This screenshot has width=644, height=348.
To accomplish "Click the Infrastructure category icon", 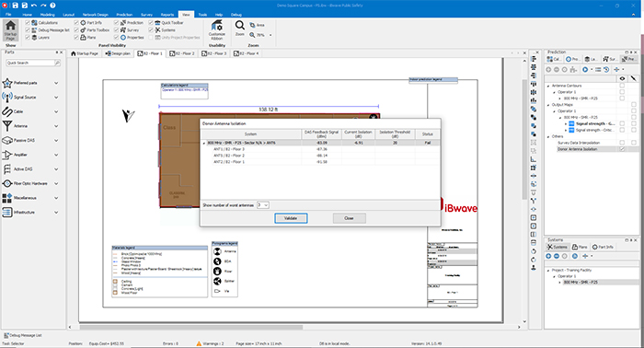I will pos(7,213).
